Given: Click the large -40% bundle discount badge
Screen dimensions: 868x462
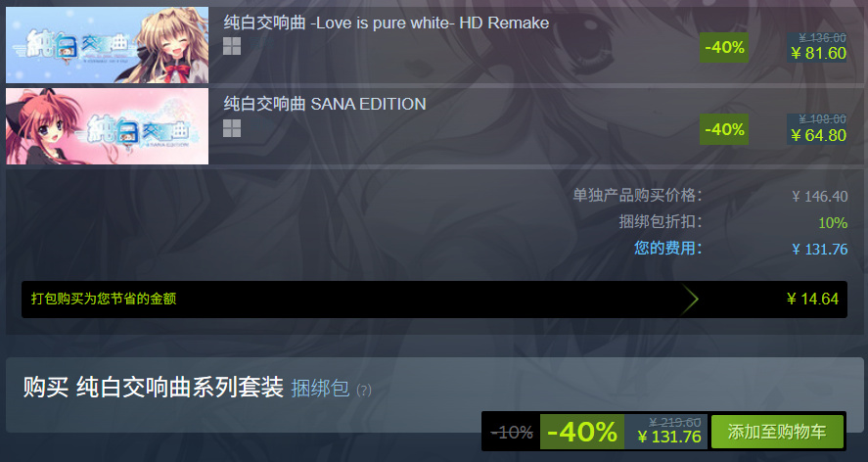Looking at the screenshot, I should click(x=582, y=432).
